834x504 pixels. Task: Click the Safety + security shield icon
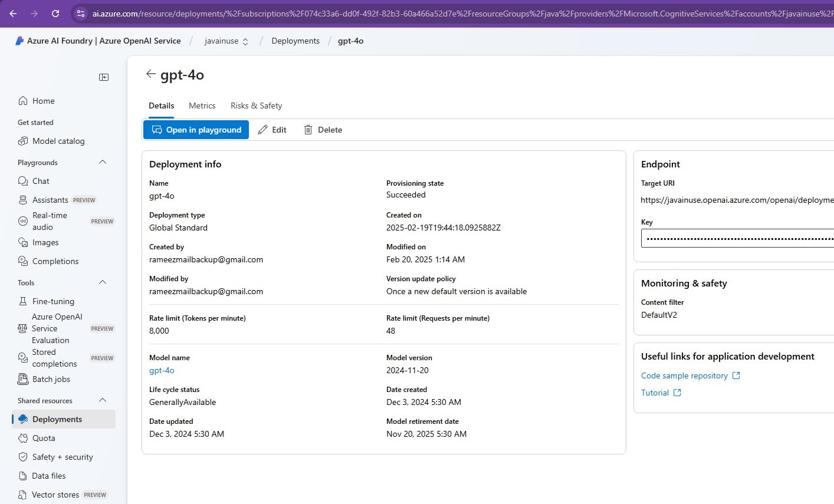pyautogui.click(x=23, y=457)
